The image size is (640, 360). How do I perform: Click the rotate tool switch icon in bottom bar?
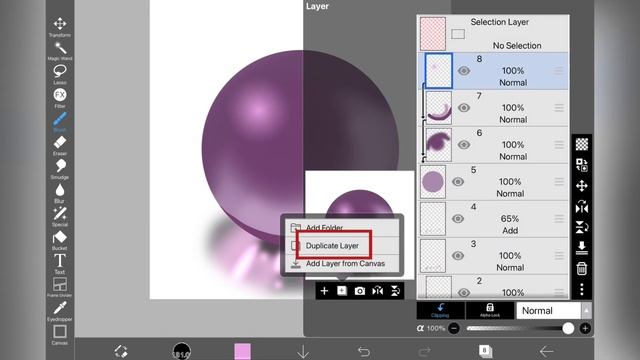point(121,351)
